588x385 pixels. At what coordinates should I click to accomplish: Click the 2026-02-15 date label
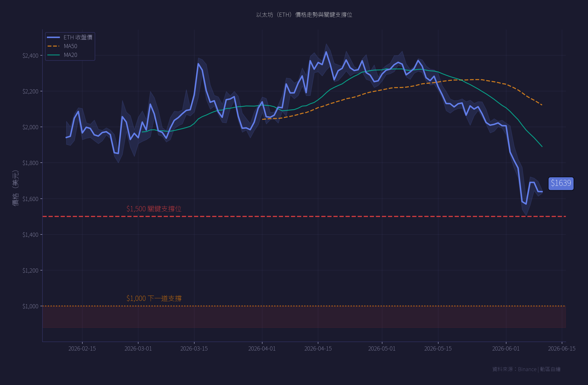pyautogui.click(x=82, y=348)
